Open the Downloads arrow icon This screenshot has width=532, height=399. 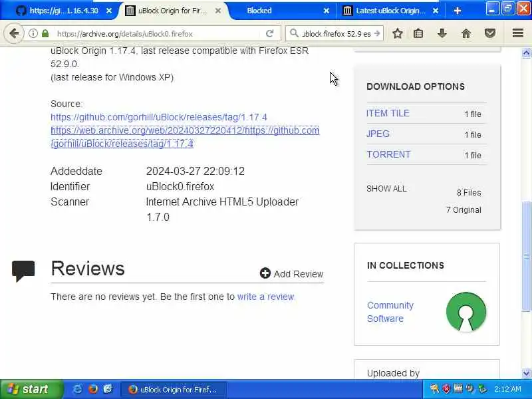pyautogui.click(x=442, y=33)
